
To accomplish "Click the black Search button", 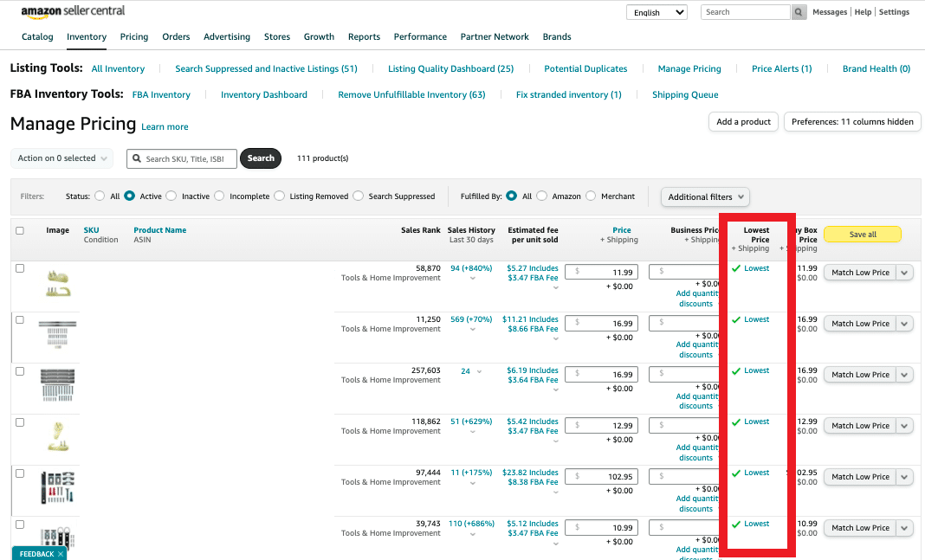I will (261, 158).
